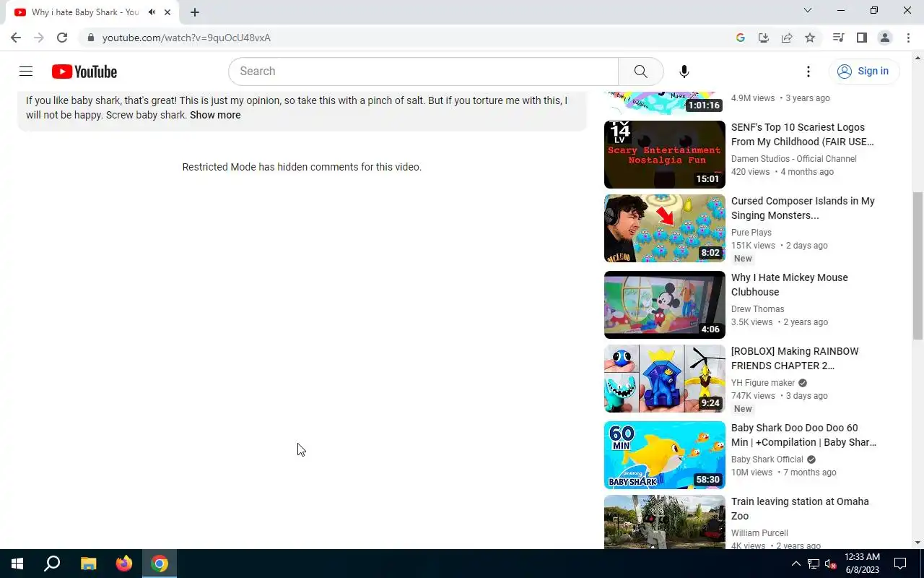Open 'Baby Shark Doo Doo Doo 60 Min' title
The height and width of the screenshot is (578, 924).
coord(803,435)
